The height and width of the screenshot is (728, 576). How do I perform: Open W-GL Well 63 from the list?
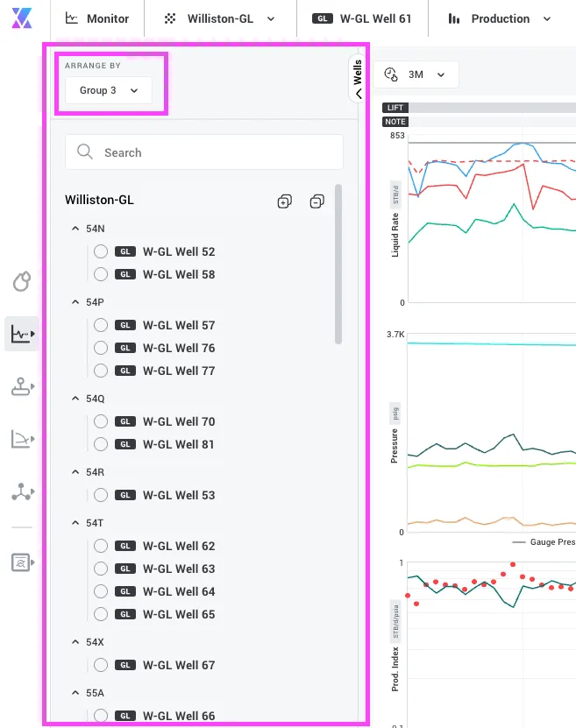[x=179, y=569]
